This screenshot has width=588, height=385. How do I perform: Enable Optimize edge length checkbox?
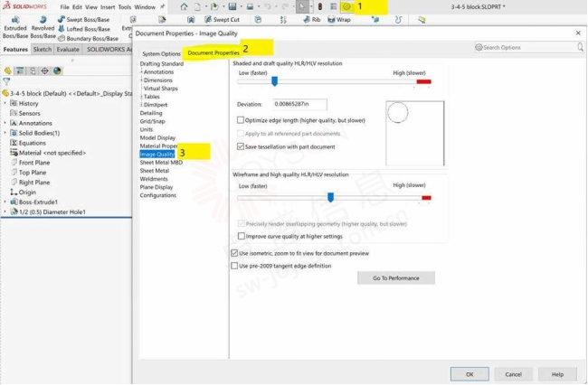[x=241, y=120]
